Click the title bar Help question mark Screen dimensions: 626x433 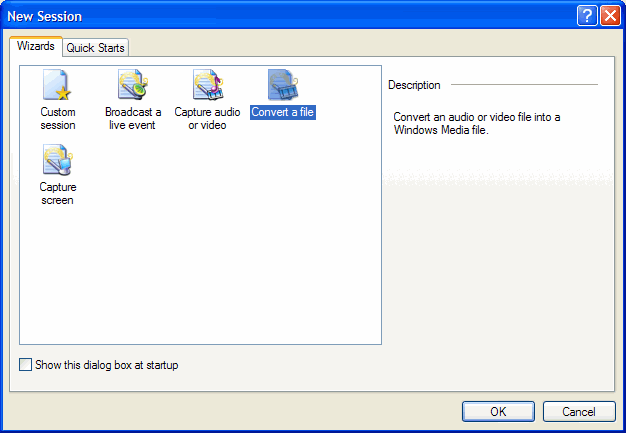pyautogui.click(x=587, y=16)
